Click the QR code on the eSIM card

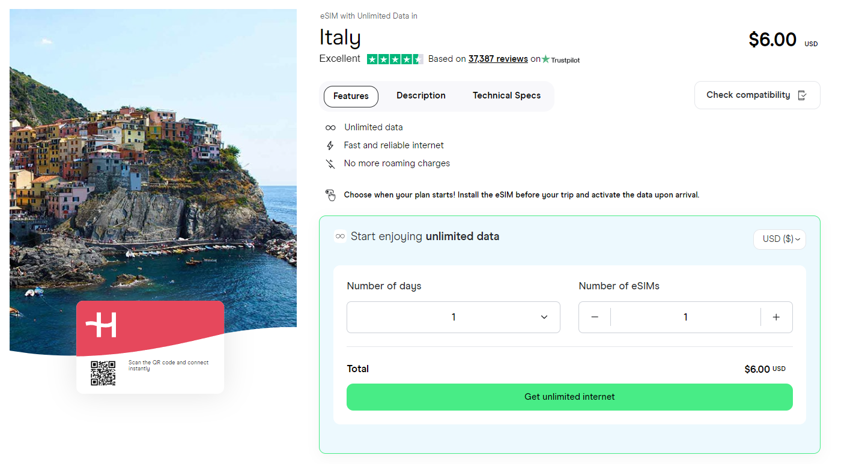tap(103, 372)
